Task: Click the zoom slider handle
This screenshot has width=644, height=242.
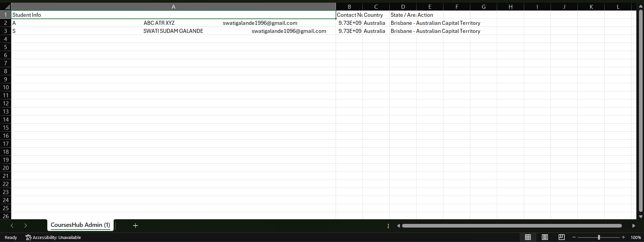Action: point(599,237)
